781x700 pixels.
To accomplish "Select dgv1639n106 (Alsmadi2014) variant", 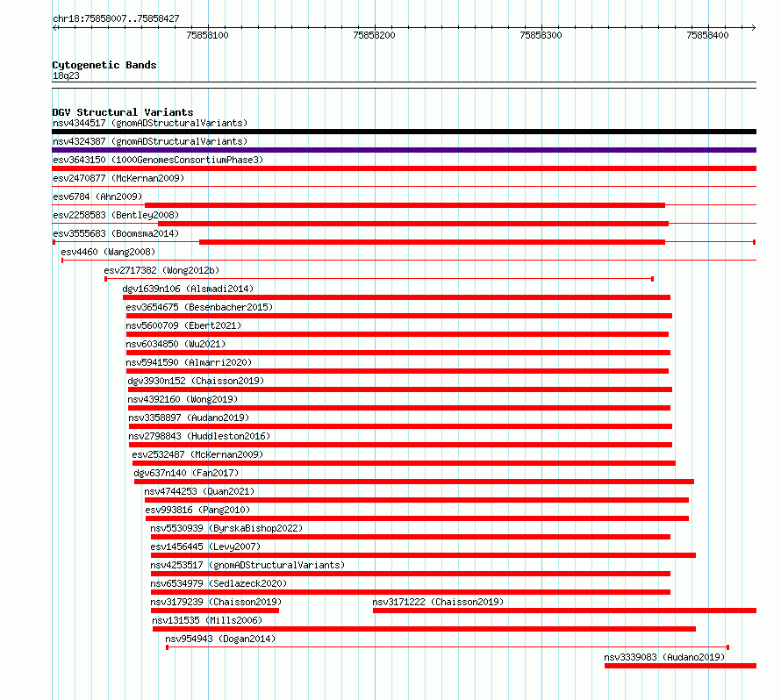I will tap(188, 289).
